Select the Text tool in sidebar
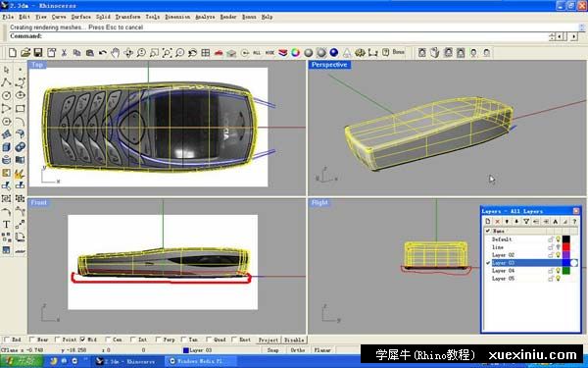The height and width of the screenshot is (368, 588). 7,224
